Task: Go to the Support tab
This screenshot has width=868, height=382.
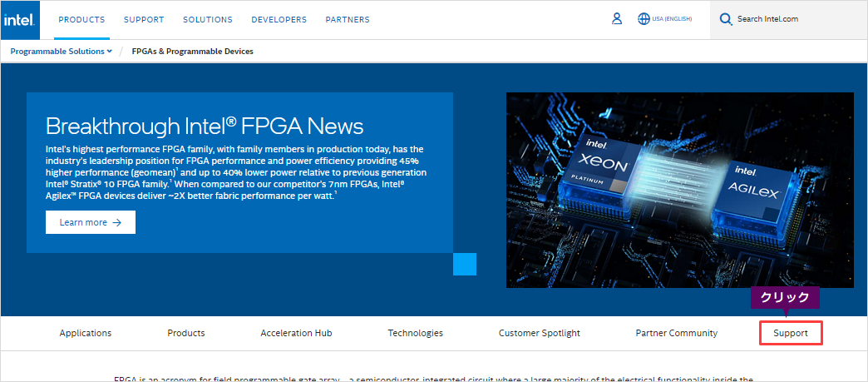Action: [791, 333]
